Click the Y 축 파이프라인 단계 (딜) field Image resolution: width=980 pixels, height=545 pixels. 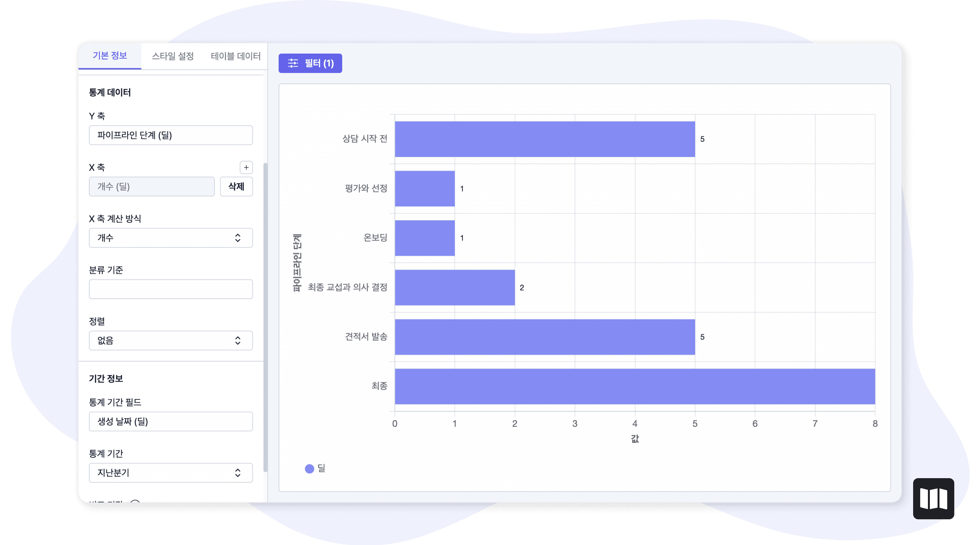(170, 135)
